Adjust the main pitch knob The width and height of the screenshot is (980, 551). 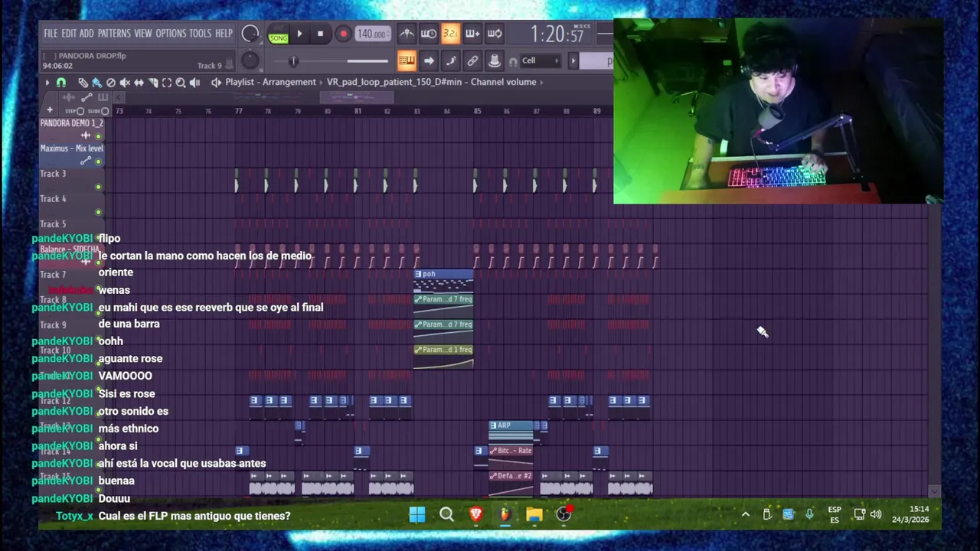[250, 61]
